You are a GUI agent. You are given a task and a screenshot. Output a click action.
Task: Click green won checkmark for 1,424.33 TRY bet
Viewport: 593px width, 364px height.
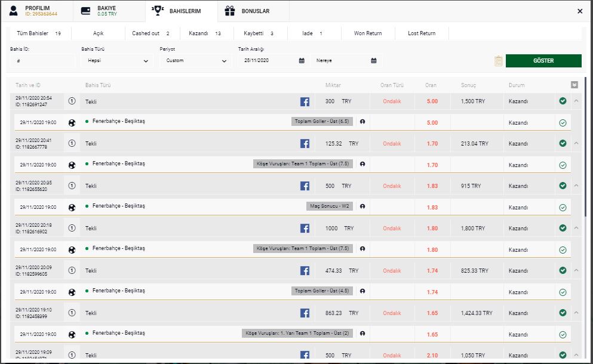[x=563, y=313]
